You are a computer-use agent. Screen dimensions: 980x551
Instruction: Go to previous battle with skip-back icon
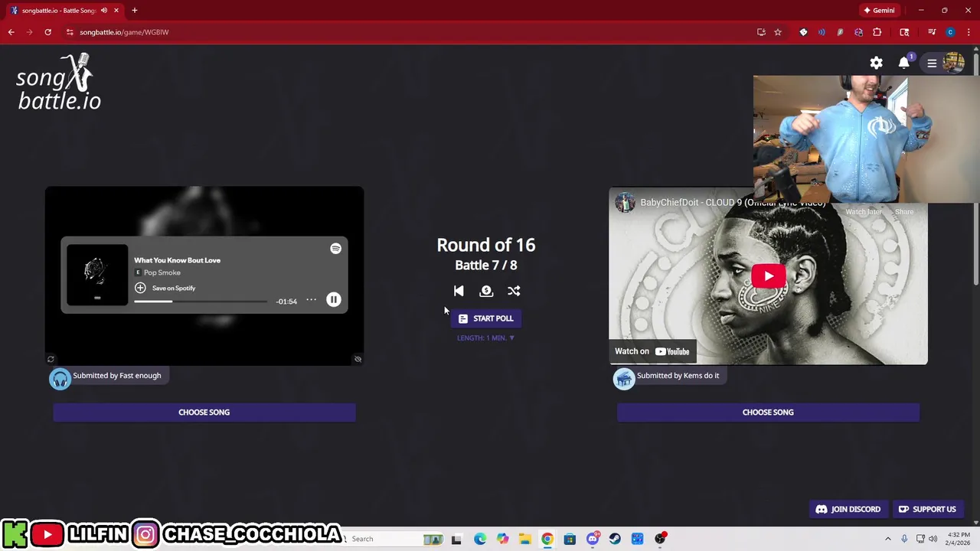click(x=459, y=291)
